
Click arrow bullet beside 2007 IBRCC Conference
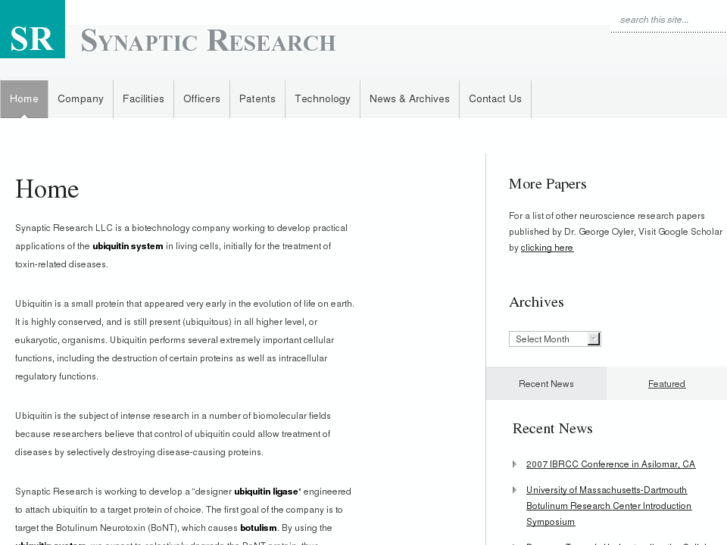(x=514, y=464)
